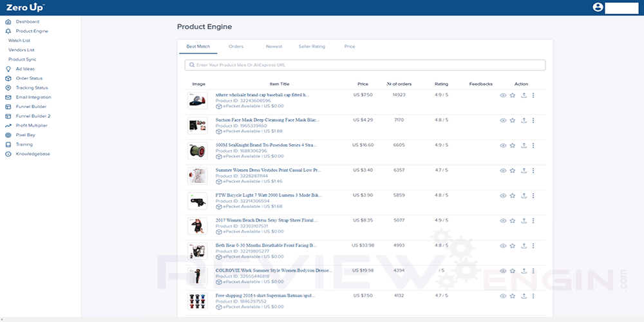This screenshot has width=644, height=322.
Task: View the baseball cap product with eye icon
Action: (503, 95)
